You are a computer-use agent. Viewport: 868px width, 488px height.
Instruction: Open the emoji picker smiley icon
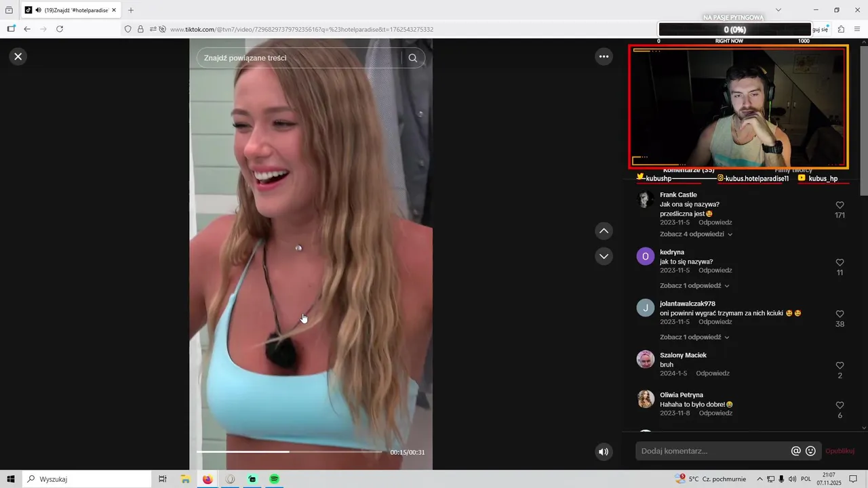coord(810,451)
